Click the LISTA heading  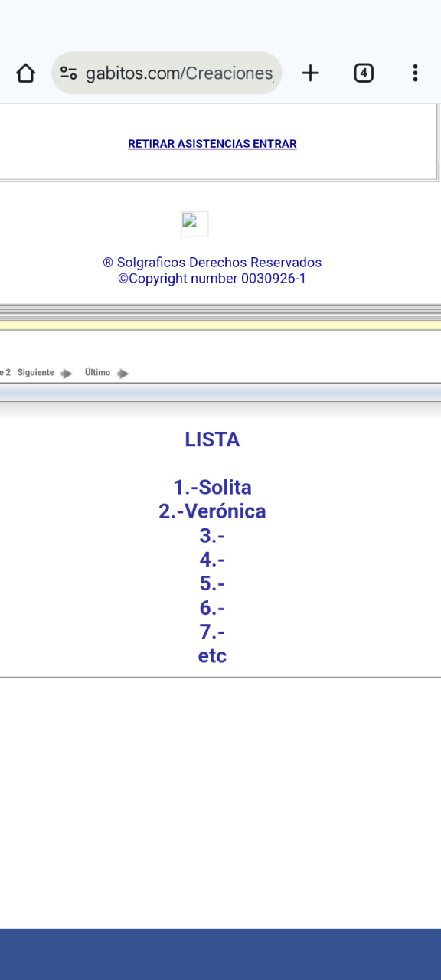[212, 439]
